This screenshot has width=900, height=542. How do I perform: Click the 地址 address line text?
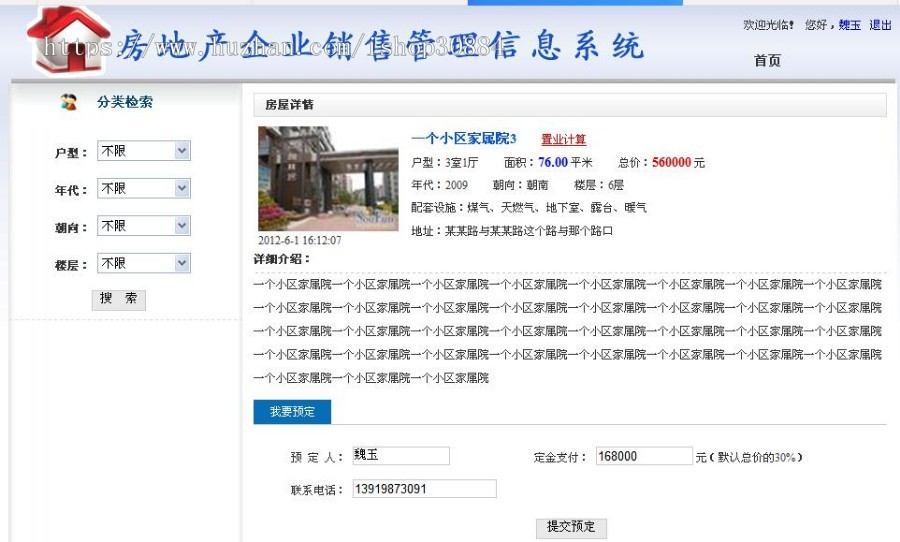point(512,231)
